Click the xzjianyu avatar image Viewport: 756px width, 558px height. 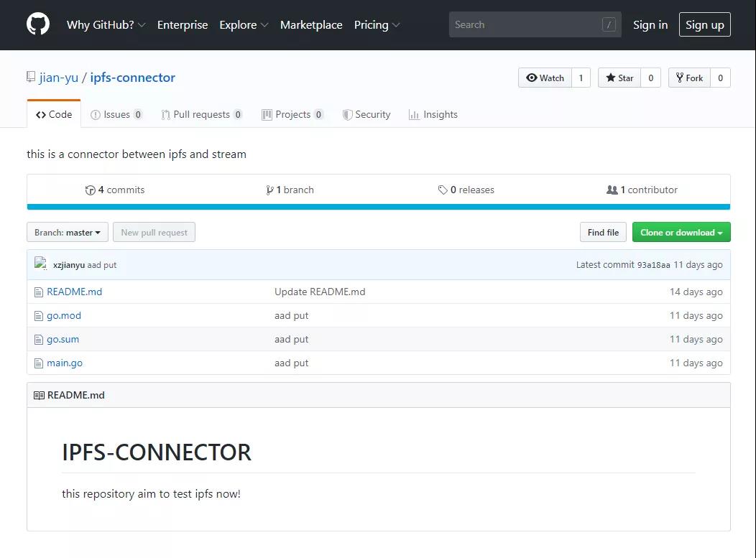[40, 264]
